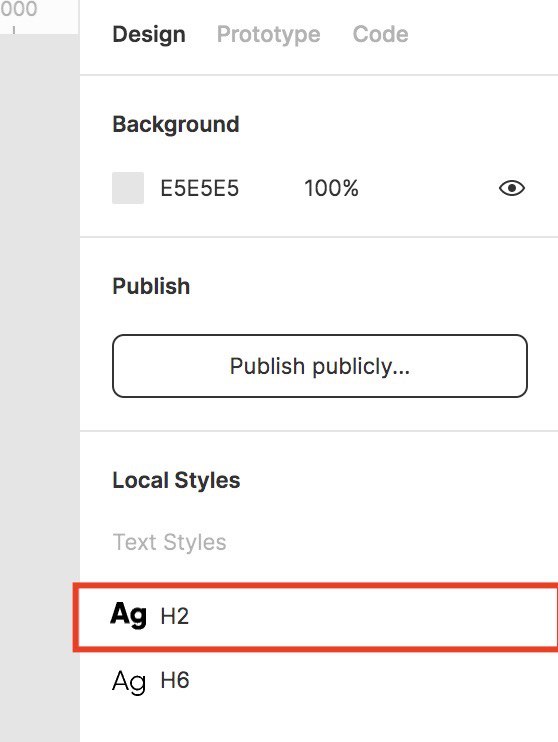Toggle background visibility eye icon

tap(512, 188)
